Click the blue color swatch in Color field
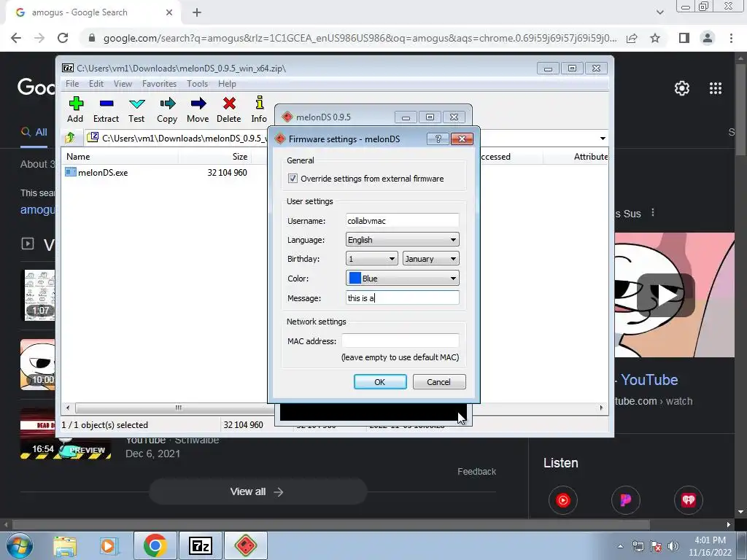 tap(355, 278)
